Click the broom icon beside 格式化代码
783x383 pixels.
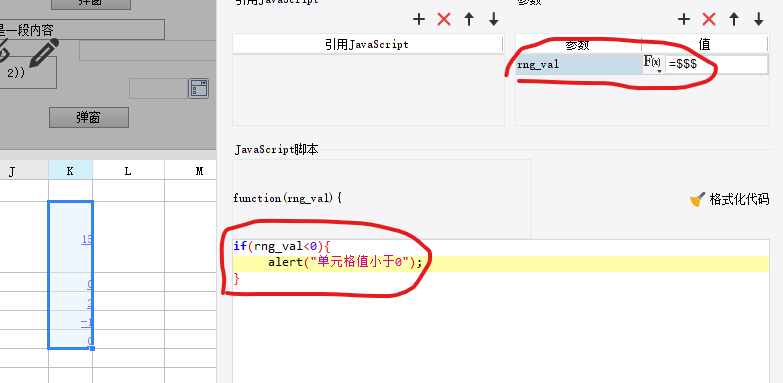pyautogui.click(x=698, y=200)
